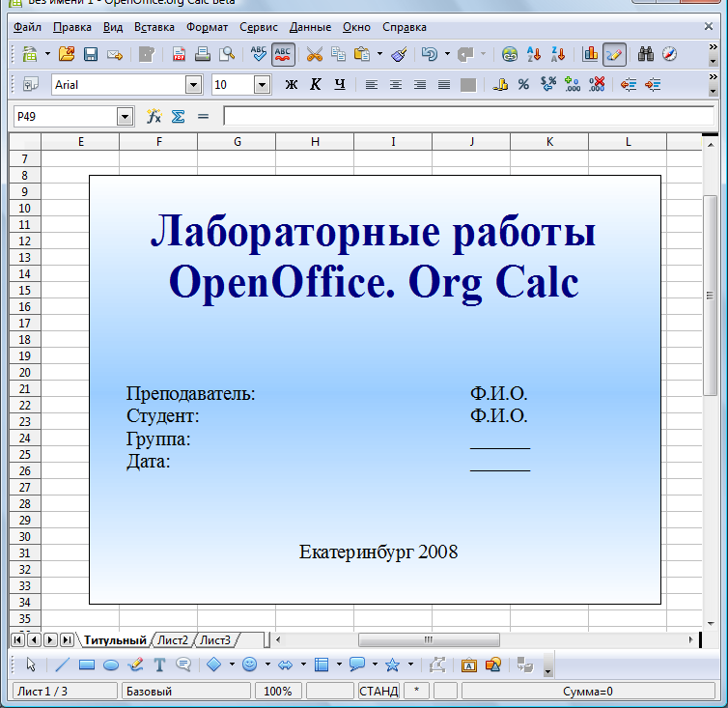Sort descending with Z-A icon

[x=558, y=54]
